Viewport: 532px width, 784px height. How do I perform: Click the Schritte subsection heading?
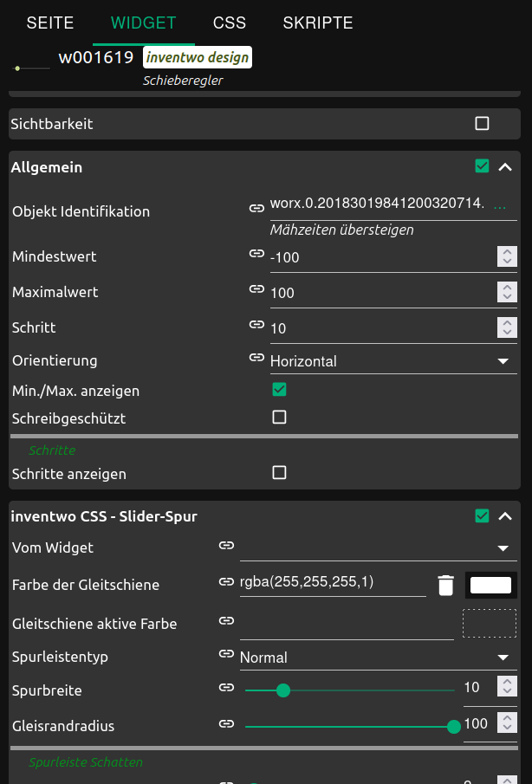coord(52,450)
